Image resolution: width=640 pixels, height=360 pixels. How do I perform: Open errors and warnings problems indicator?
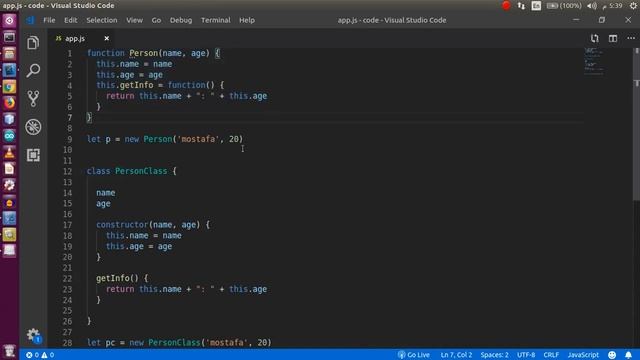[x=40, y=355]
